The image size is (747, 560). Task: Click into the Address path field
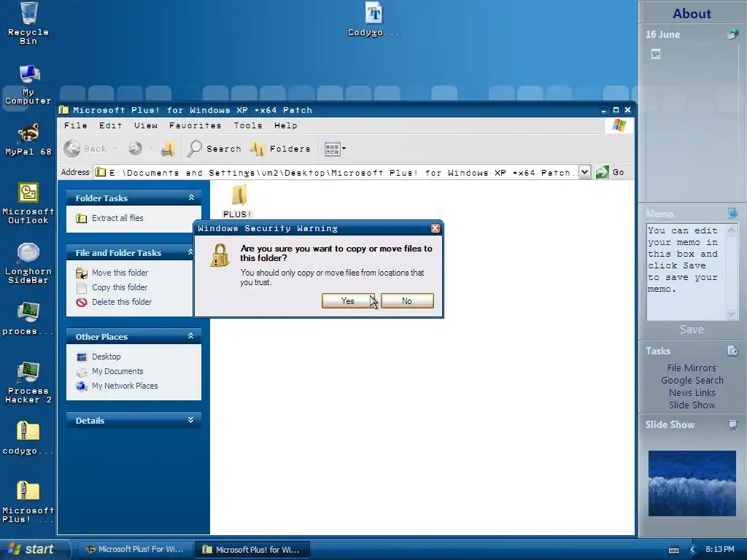[x=336, y=172]
